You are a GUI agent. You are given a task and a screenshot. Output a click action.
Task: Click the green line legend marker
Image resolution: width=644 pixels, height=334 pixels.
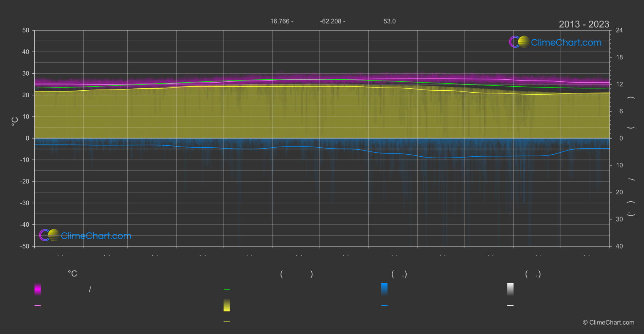227,290
